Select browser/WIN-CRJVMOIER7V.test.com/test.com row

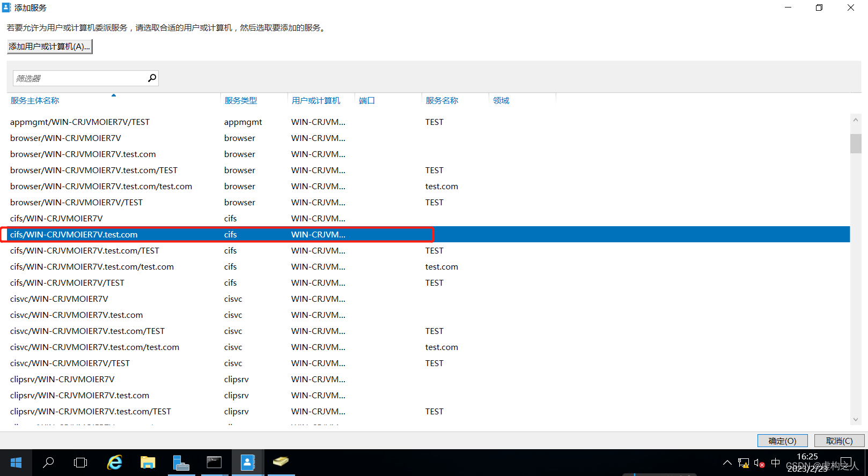pos(428,186)
